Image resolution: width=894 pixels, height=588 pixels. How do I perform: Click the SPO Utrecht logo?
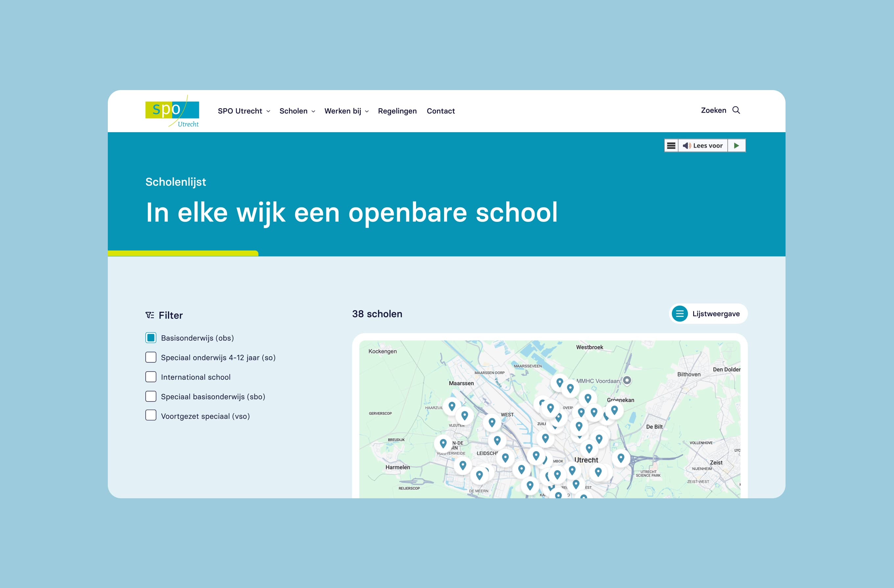click(173, 111)
